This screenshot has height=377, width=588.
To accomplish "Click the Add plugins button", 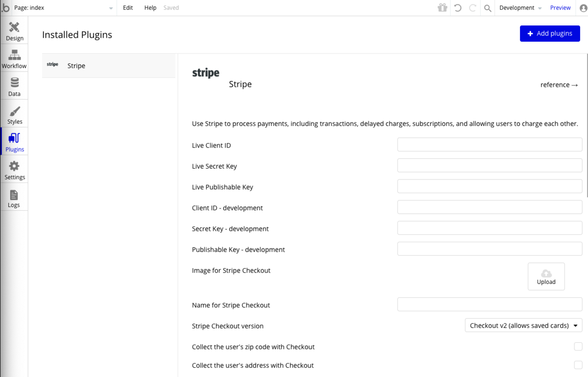I will click(x=550, y=33).
